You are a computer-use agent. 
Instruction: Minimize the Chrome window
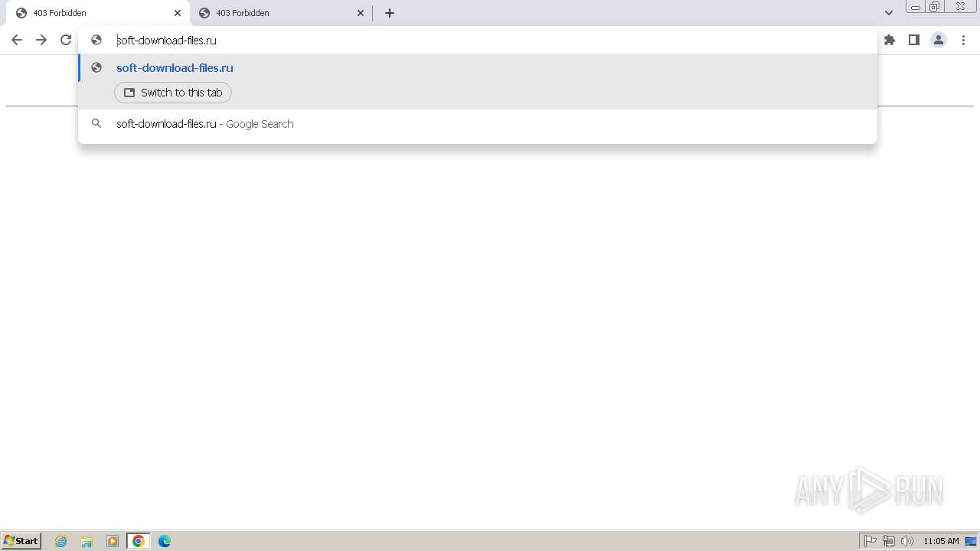pos(916,7)
